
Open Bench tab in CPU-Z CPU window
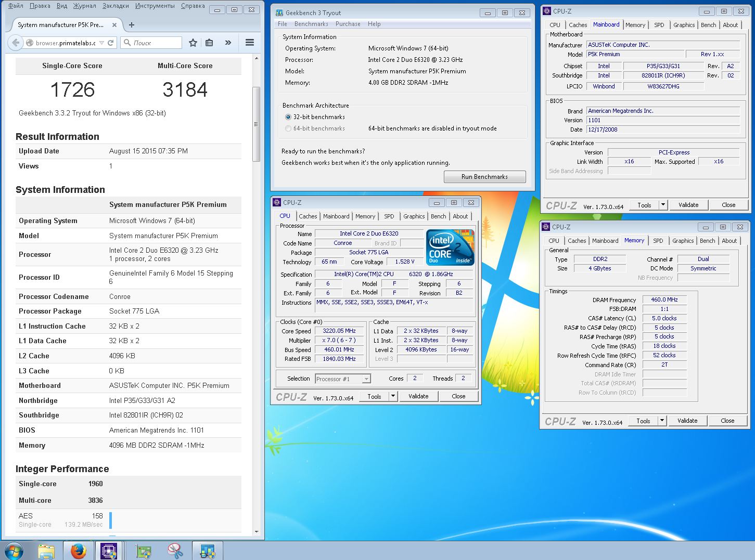point(439,216)
